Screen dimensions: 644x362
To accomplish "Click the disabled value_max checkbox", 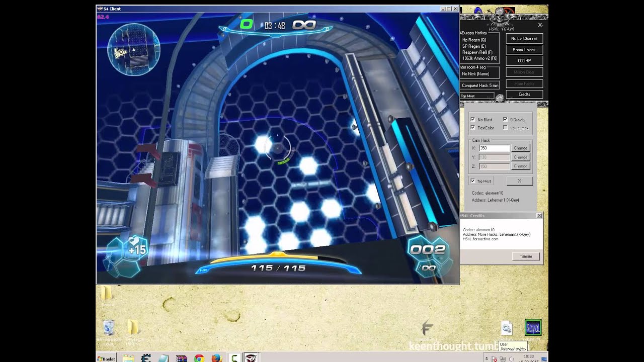I will pos(505,128).
